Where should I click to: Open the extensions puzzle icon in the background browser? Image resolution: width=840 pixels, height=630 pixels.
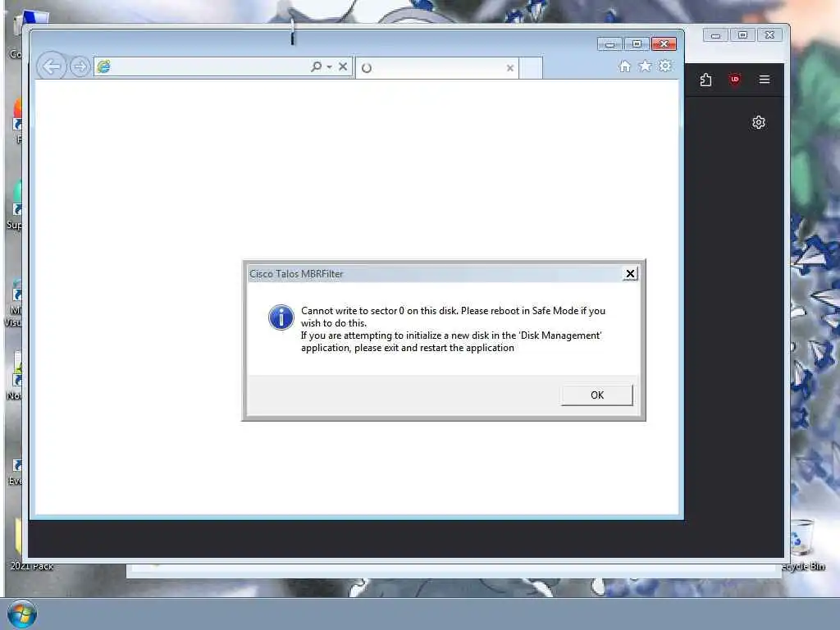click(x=705, y=80)
